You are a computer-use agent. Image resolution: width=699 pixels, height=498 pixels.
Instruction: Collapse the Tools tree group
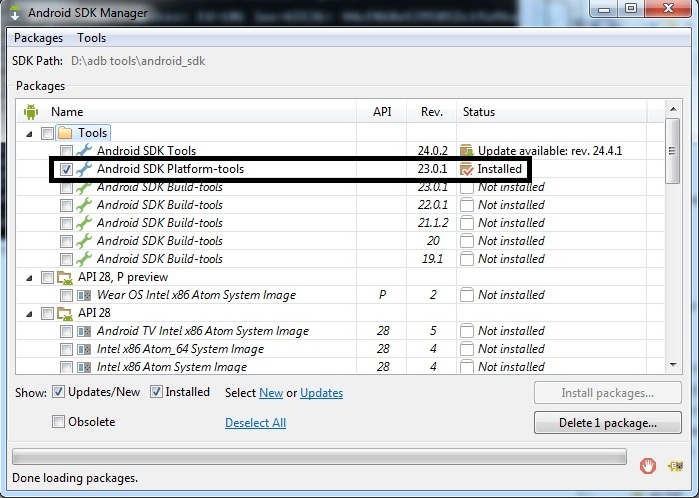point(29,134)
